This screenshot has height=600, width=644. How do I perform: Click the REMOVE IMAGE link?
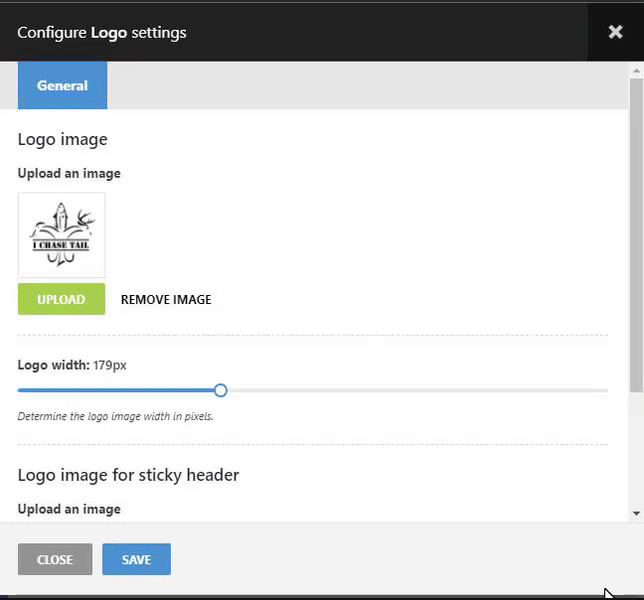[x=166, y=299]
